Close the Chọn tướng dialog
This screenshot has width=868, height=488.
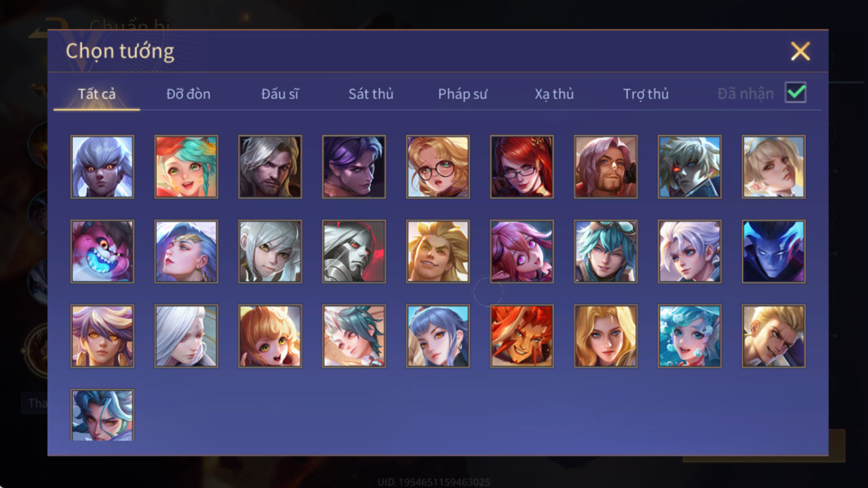click(x=800, y=51)
